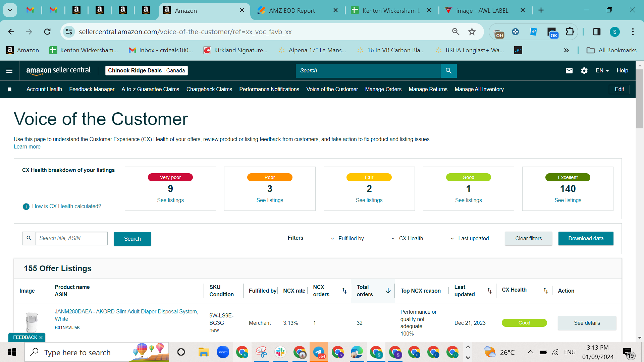Screen dimensions: 644x362
Task: Switch to the AMZ EOD Report tab
Action: (x=298, y=11)
